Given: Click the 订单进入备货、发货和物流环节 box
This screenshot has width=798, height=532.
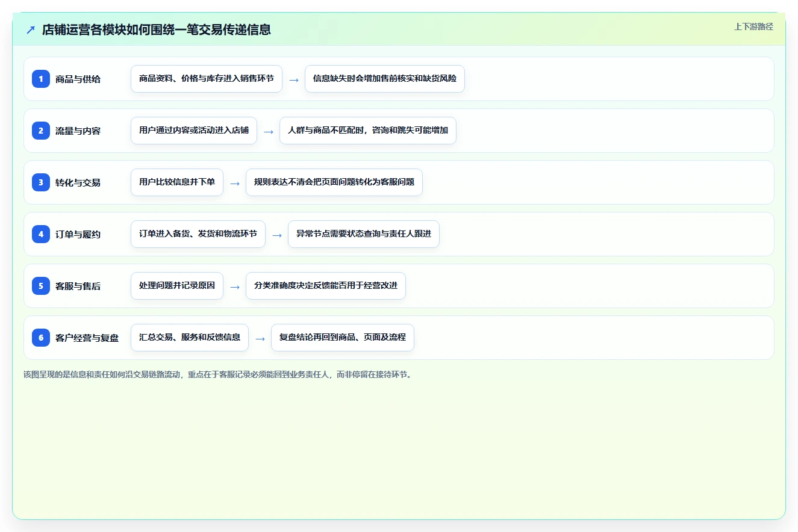Looking at the screenshot, I should 198,234.
